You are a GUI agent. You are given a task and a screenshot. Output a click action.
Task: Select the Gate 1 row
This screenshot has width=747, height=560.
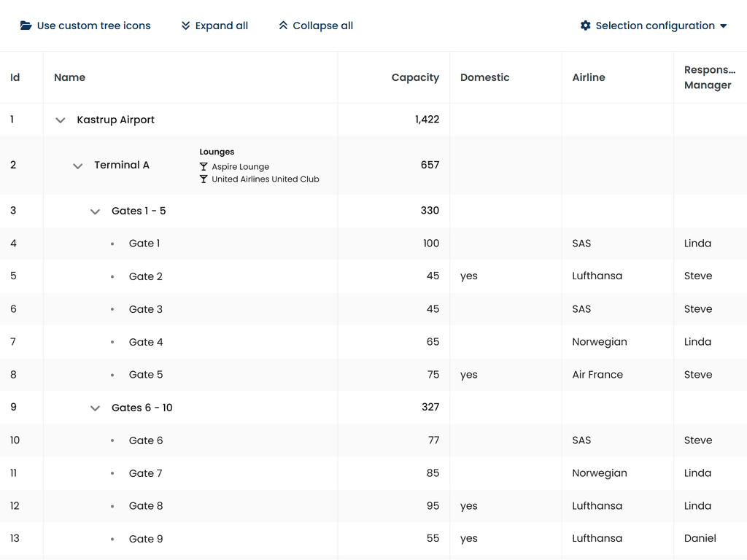point(144,244)
